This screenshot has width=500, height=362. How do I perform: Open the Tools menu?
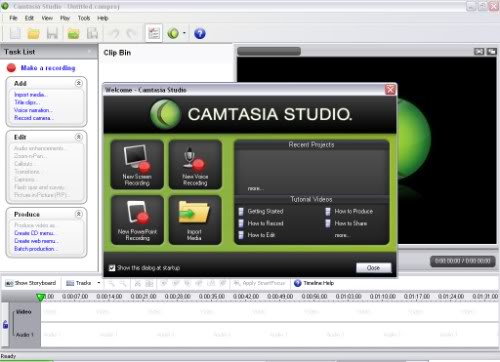coord(84,18)
